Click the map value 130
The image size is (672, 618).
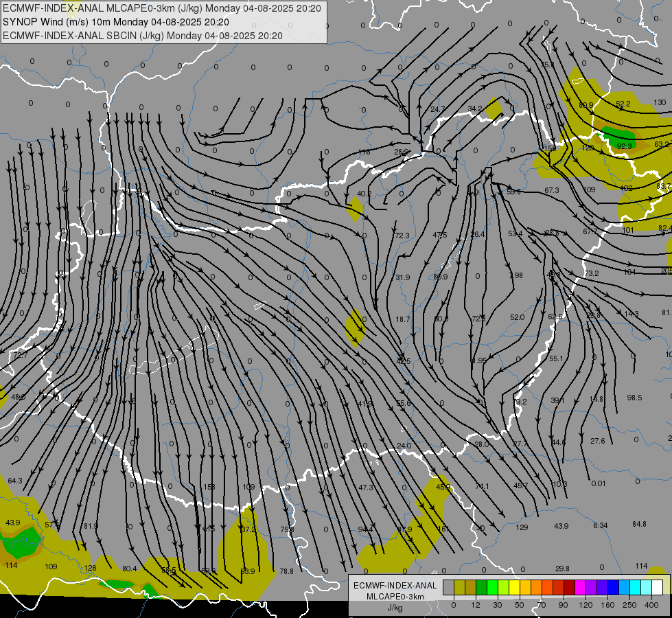pos(660,102)
